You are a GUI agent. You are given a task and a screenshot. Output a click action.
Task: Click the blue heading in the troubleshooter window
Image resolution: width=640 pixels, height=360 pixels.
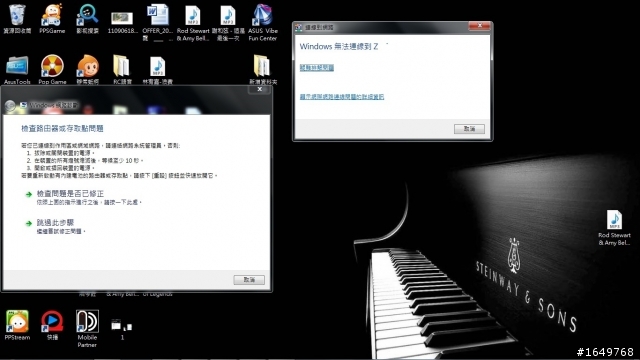point(62,129)
